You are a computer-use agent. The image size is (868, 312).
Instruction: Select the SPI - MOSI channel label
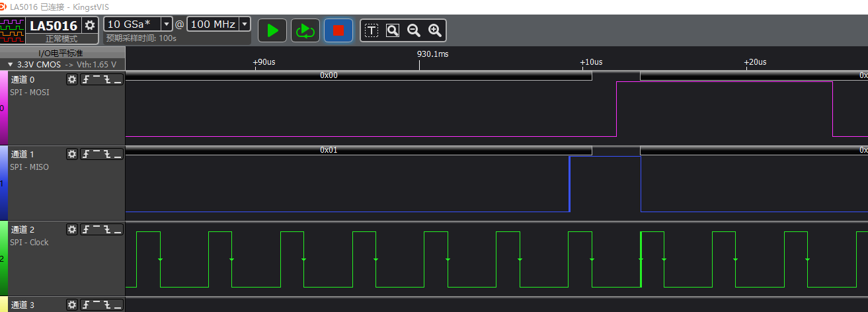click(x=30, y=93)
